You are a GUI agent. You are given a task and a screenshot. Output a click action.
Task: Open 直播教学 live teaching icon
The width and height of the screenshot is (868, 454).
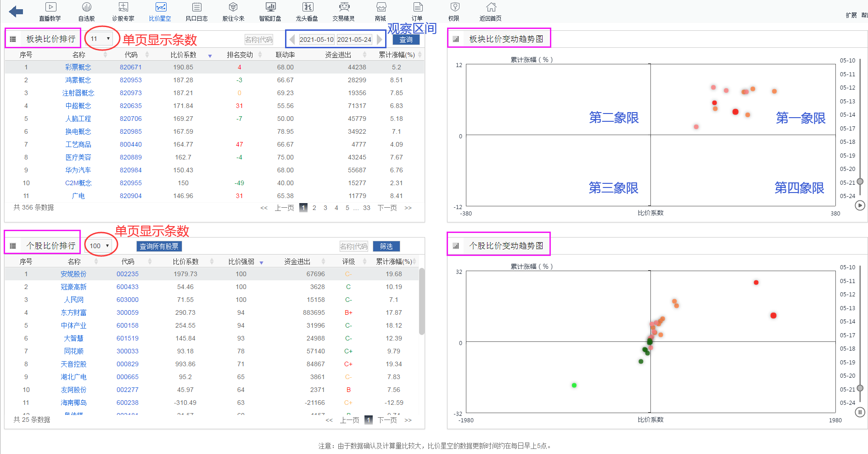coord(50,7)
